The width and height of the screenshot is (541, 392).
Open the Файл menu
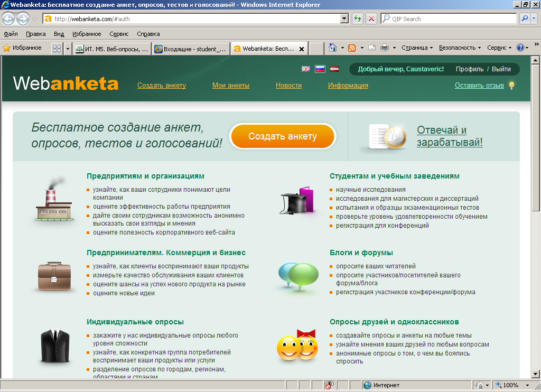tap(11, 34)
